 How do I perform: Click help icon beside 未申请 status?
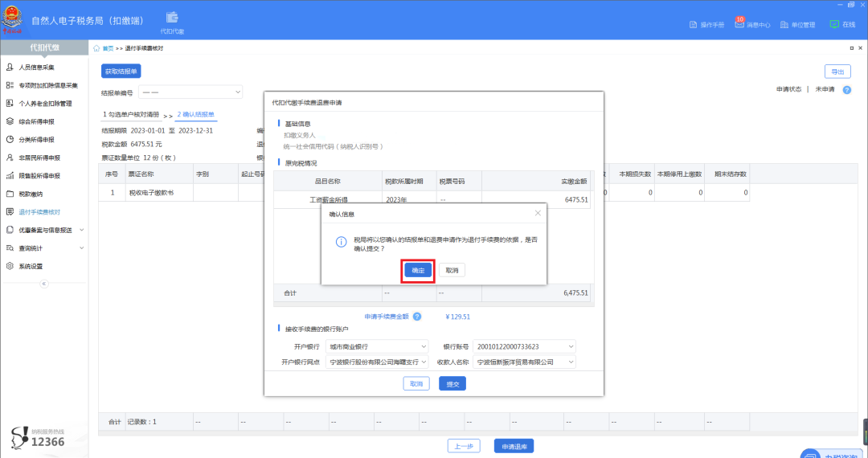846,89
